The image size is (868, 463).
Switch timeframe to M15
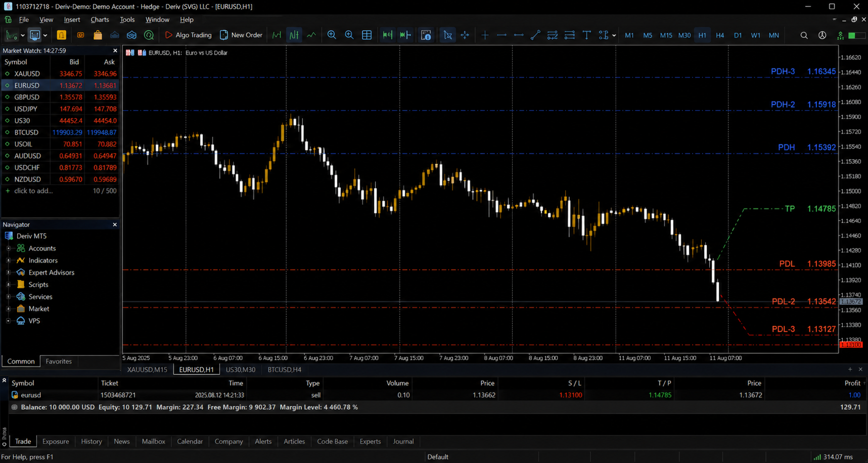point(666,35)
